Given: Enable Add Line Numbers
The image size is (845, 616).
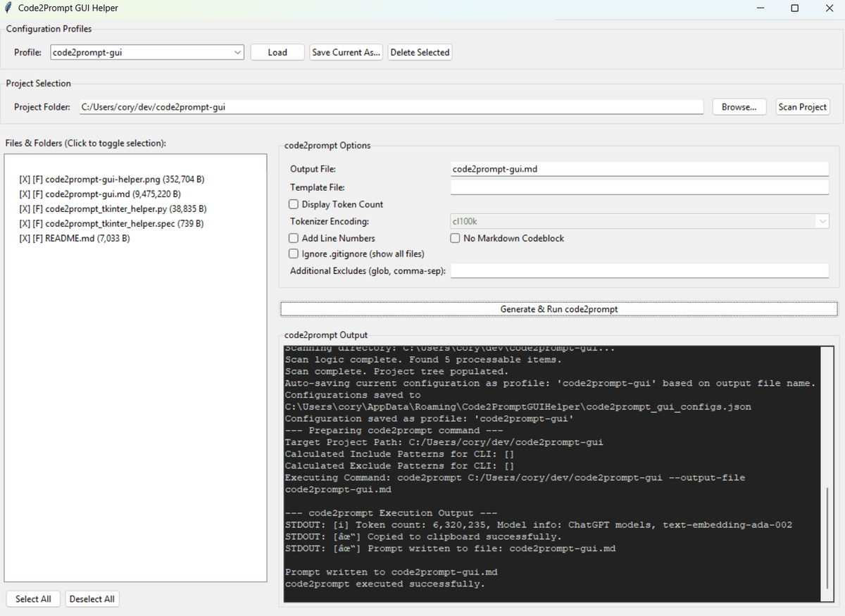Looking at the screenshot, I should coord(294,238).
